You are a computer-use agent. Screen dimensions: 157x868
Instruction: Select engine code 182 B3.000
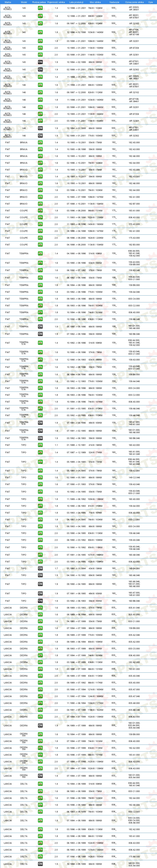coord(134,245)
